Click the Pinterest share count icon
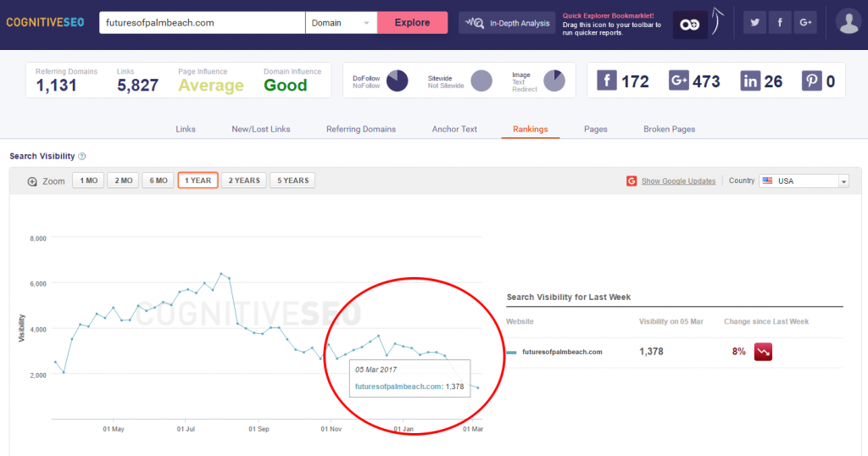The width and height of the screenshot is (868, 456). (x=812, y=81)
